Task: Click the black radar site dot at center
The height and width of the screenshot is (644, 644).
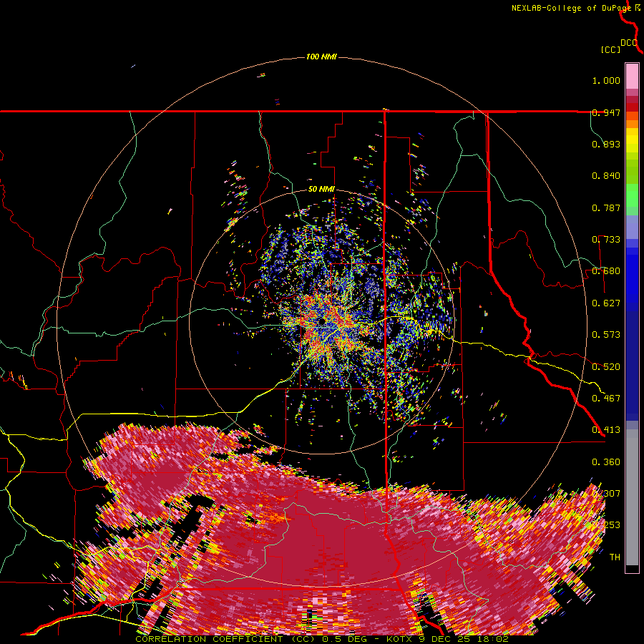Action: [323, 321]
